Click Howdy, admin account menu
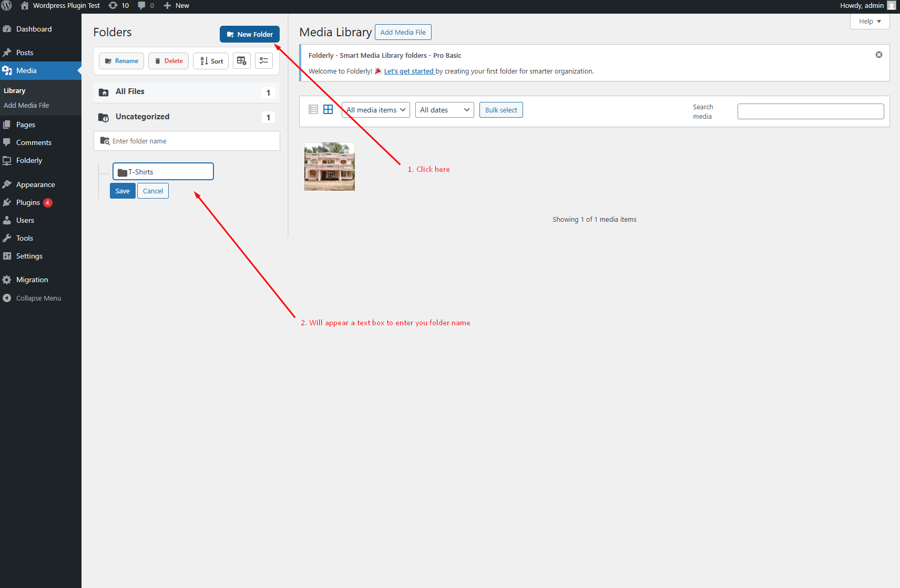Viewport: 900px width, 588px height. [x=867, y=5]
